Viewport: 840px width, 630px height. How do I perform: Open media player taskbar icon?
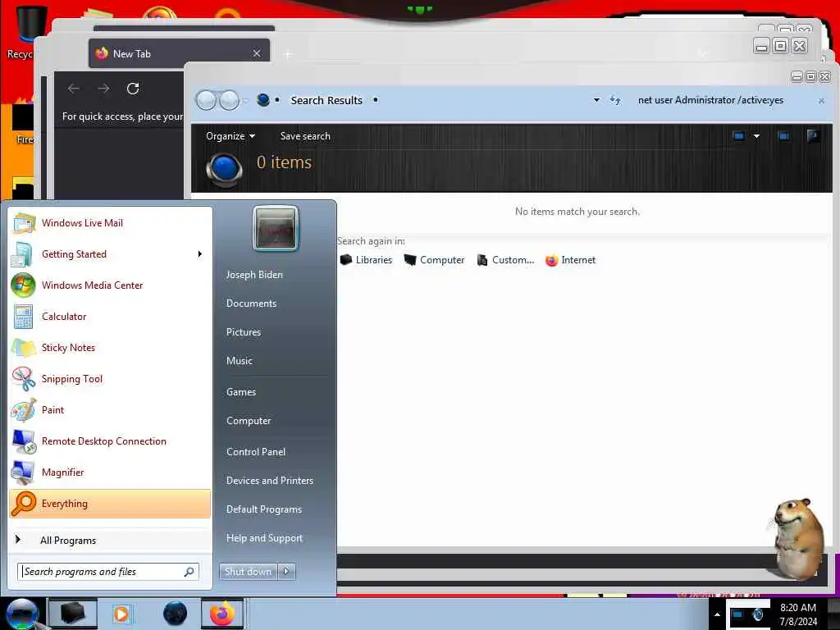tap(121, 614)
